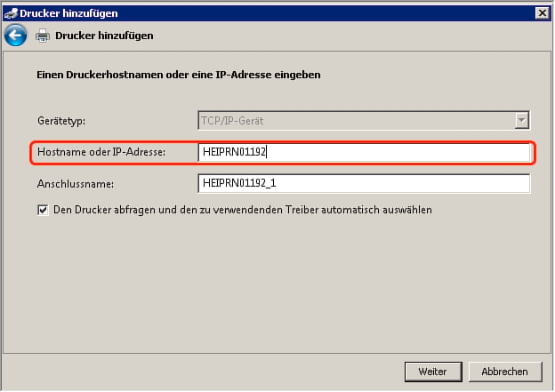The width and height of the screenshot is (555, 392).
Task: Click the printer icon in the title bar
Action: 10,13
